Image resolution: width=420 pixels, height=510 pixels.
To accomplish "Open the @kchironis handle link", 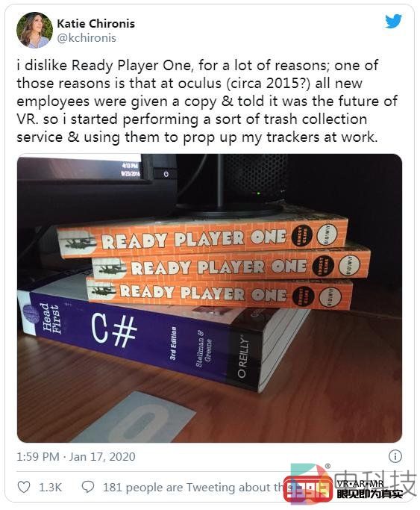I will point(87,38).
